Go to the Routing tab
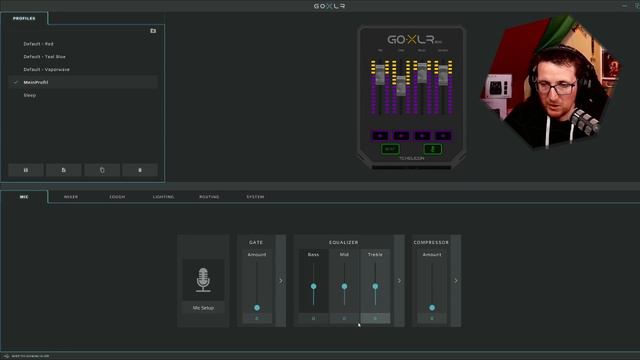 pos(209,197)
